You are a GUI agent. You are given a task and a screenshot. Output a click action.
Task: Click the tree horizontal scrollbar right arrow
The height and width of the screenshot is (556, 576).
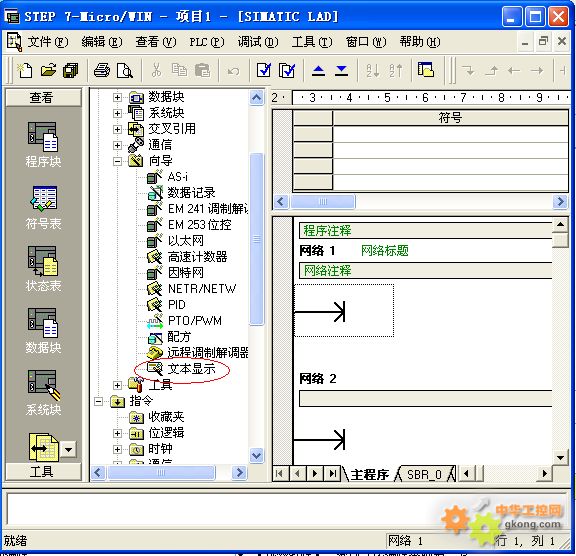(240, 472)
